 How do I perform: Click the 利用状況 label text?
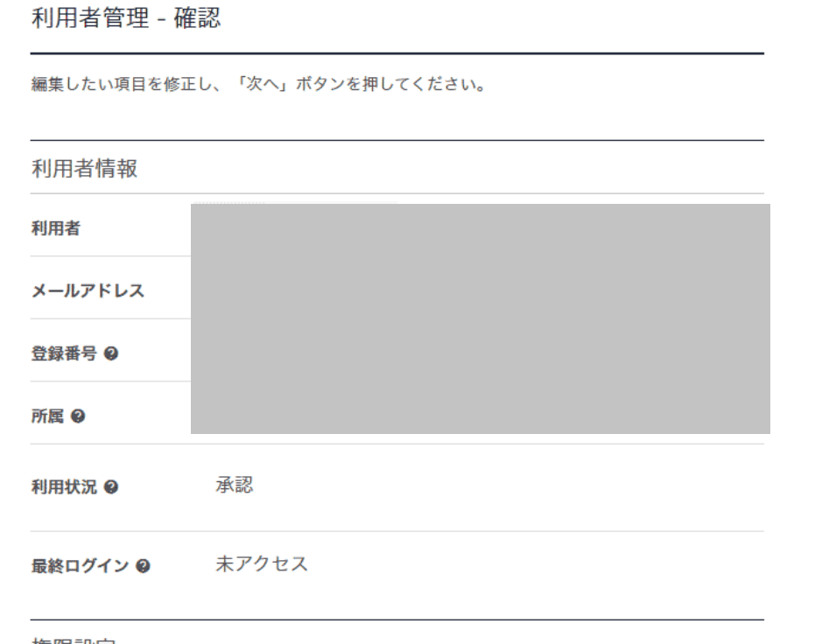tap(67, 488)
